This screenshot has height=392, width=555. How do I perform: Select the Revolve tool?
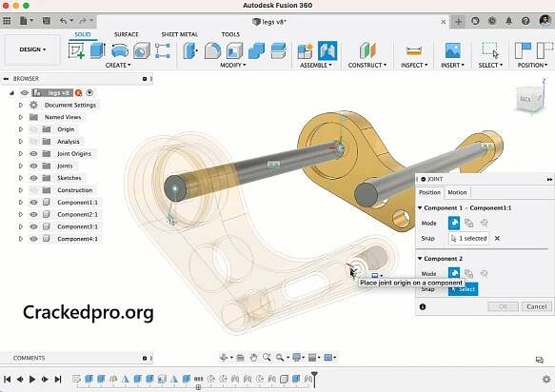pos(120,50)
